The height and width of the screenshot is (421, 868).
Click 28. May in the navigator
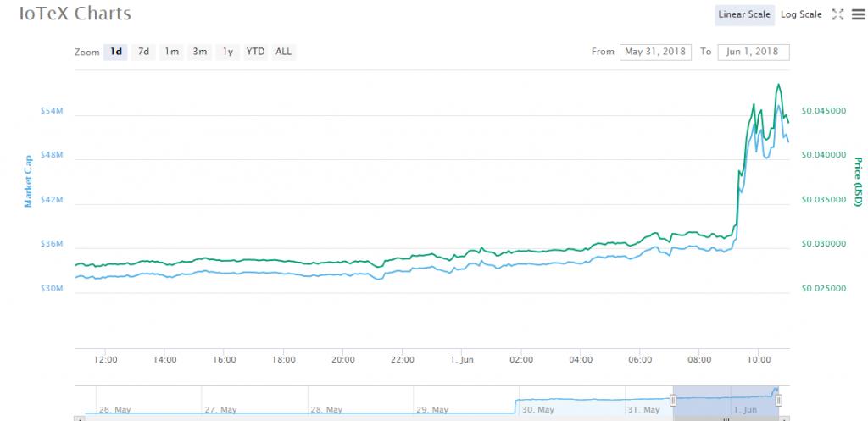[326, 410]
